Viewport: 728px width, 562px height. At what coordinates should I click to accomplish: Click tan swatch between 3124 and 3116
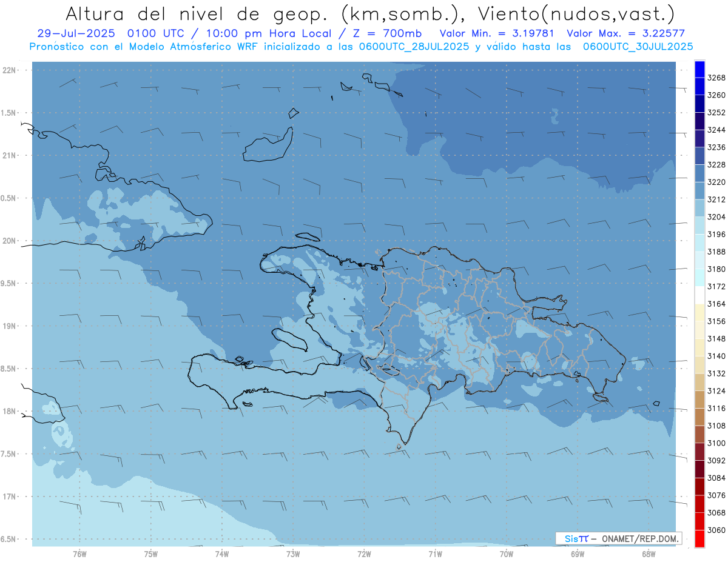click(x=699, y=400)
